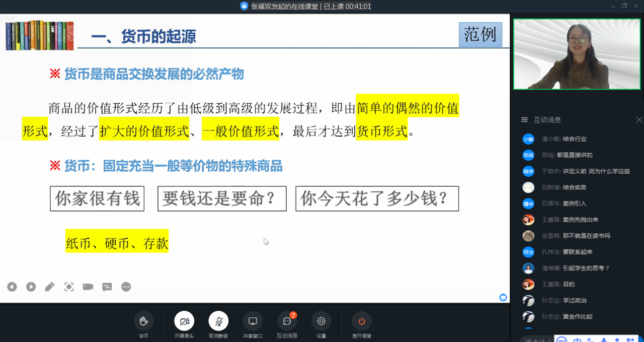Viewport: 644px width, 342px height.
Task: Click the teacher's video thumbnail
Action: click(576, 54)
